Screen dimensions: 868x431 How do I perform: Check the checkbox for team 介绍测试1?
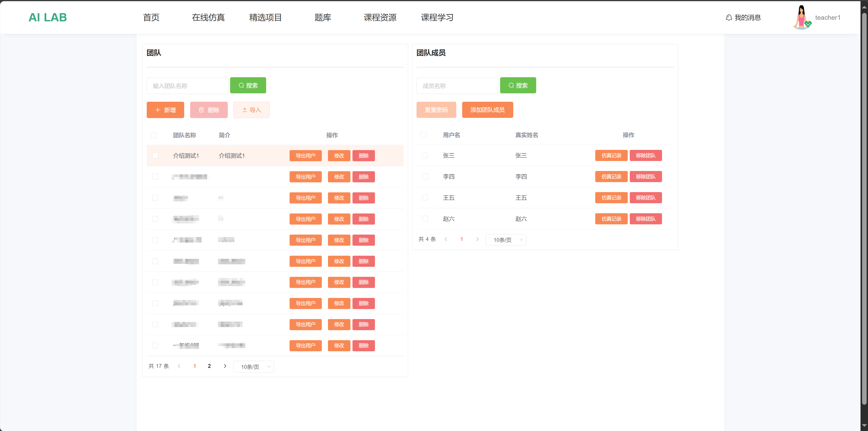coord(155,156)
